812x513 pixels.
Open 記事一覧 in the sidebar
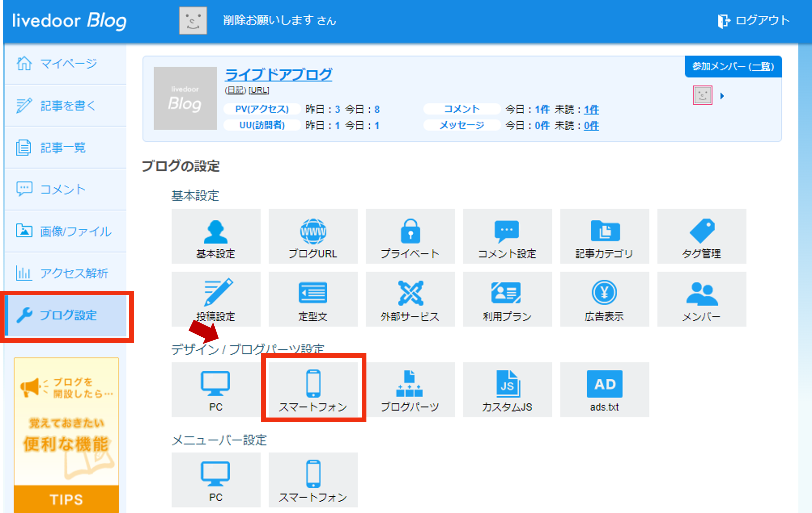point(66,148)
